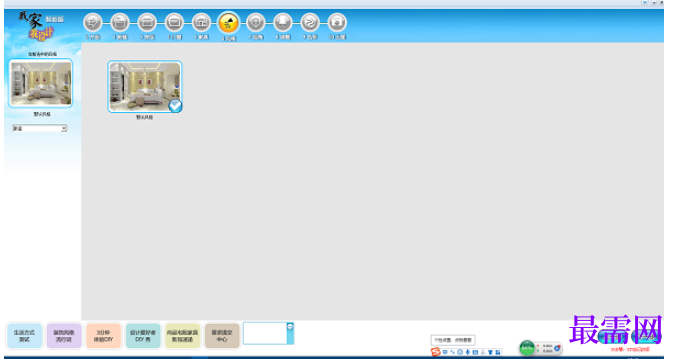Jump to step 5 furniture icon
This screenshot has width=681, height=361.
click(201, 22)
